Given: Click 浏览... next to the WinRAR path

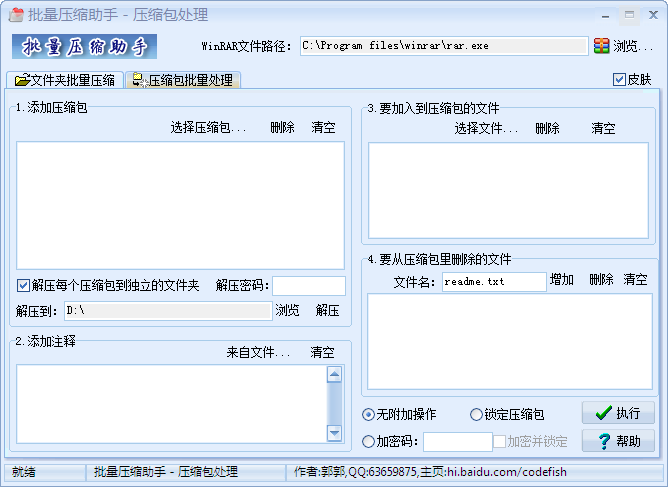Looking at the screenshot, I should tap(633, 46).
